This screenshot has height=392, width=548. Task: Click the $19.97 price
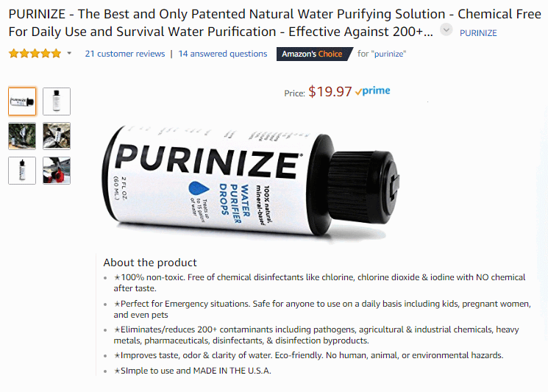pyautogui.click(x=330, y=92)
